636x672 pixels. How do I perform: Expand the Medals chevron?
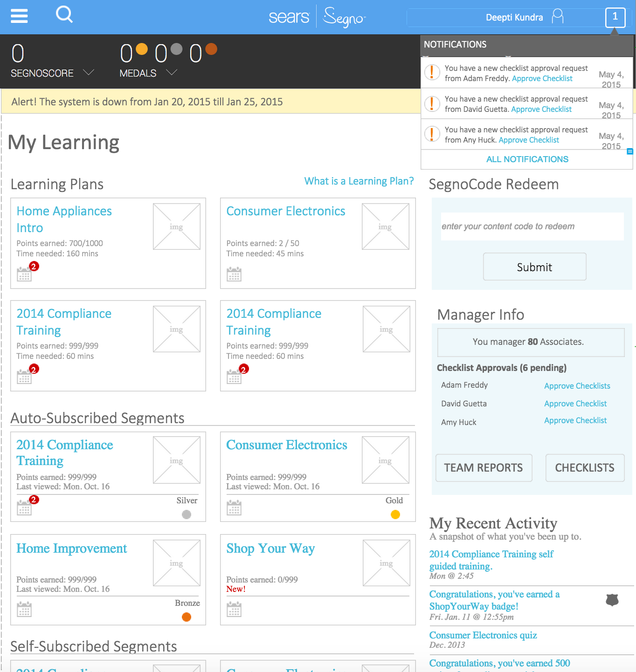click(172, 72)
